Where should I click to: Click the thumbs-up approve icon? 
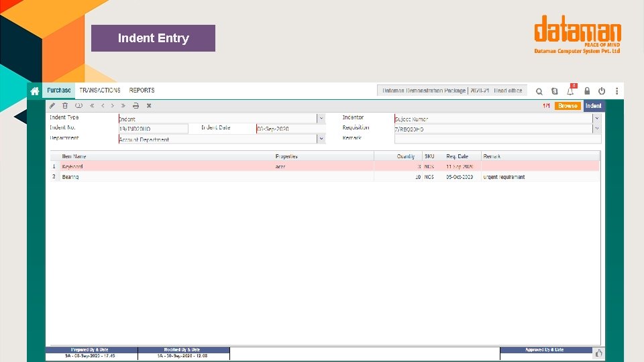599,353
